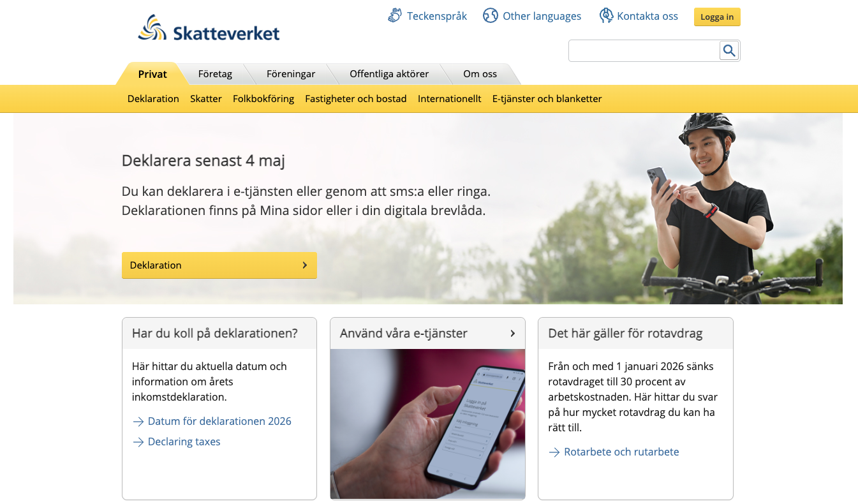
Task: Open the Fastigheter och bostad menu
Action: click(356, 98)
